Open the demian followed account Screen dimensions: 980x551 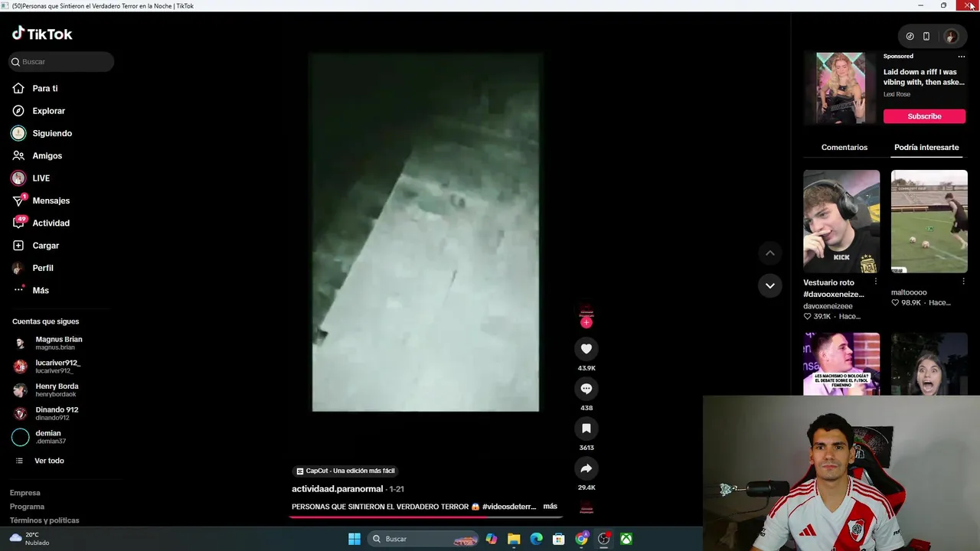tap(40, 437)
